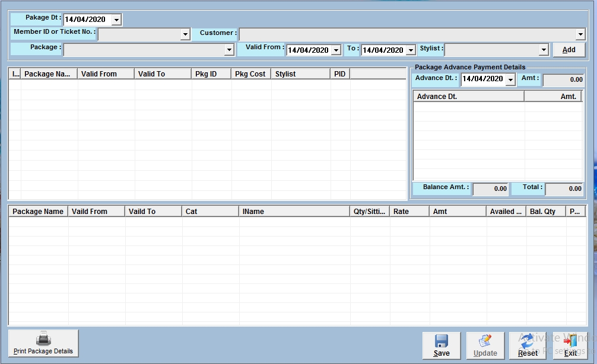Expand the Member ID or Ticket No. dropdown

[x=185, y=34]
